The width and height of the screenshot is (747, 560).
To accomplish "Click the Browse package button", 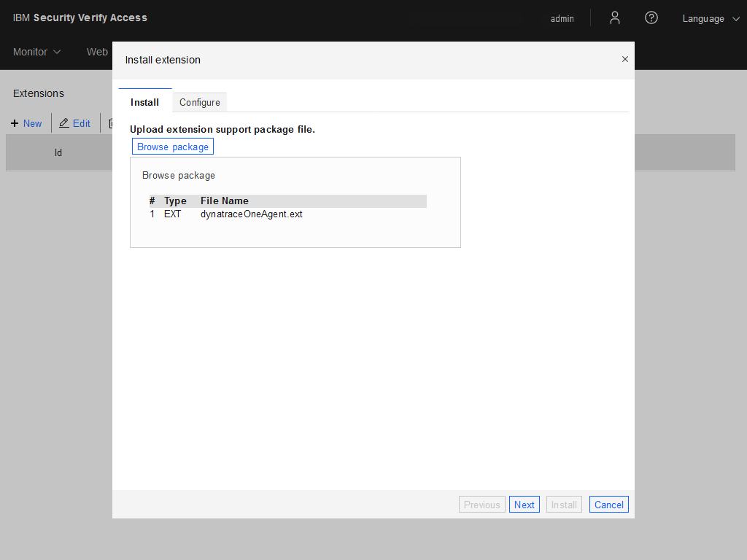I will coord(173,147).
